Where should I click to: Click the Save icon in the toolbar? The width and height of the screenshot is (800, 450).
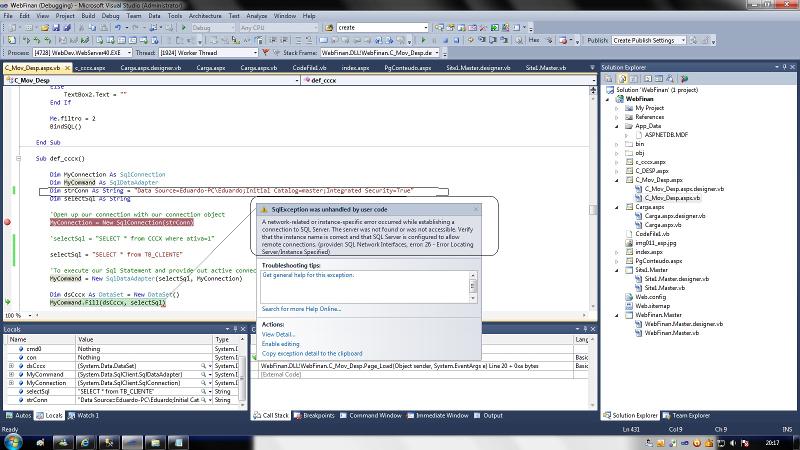pyautogui.click(x=56, y=28)
